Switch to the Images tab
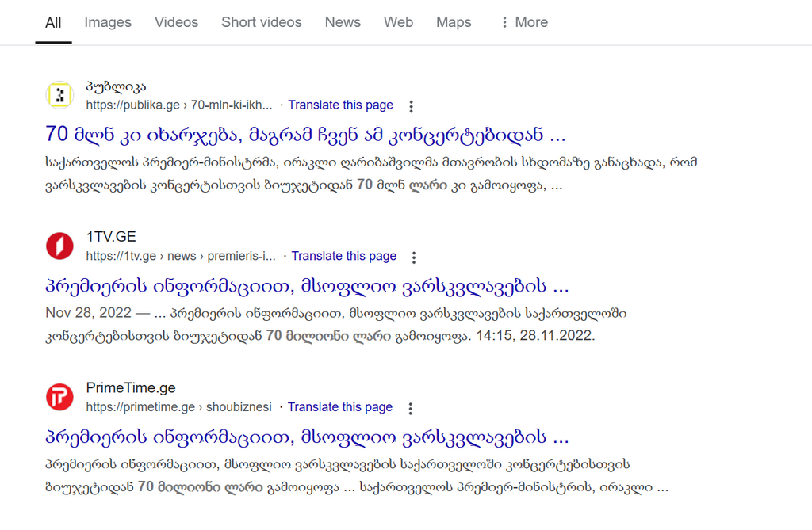This screenshot has height=530, width=812. pyautogui.click(x=108, y=22)
